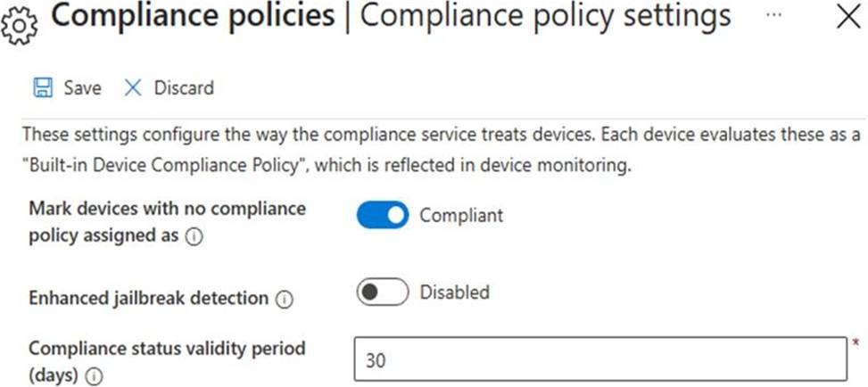This screenshot has width=868, height=387.
Task: Close the Compliance policy settings pane
Action: [x=847, y=18]
